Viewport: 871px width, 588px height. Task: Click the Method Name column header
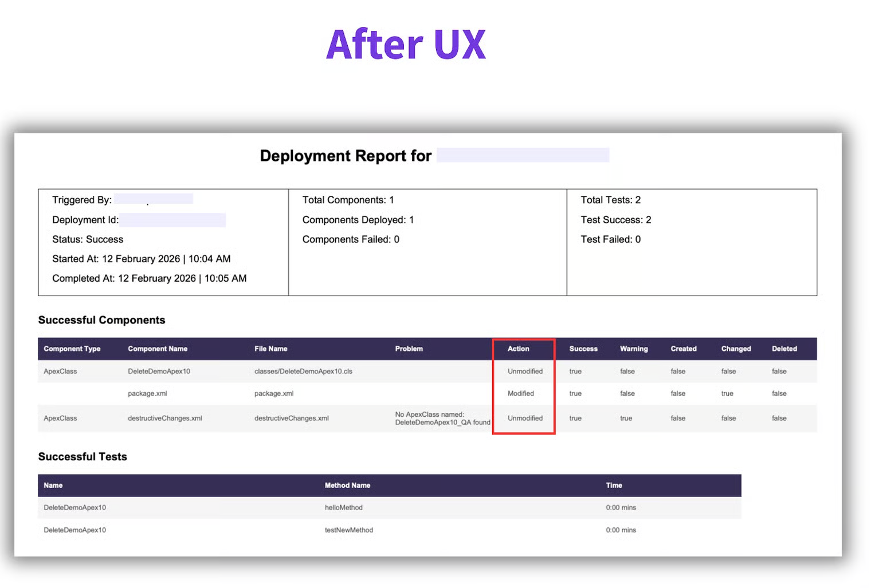click(347, 486)
